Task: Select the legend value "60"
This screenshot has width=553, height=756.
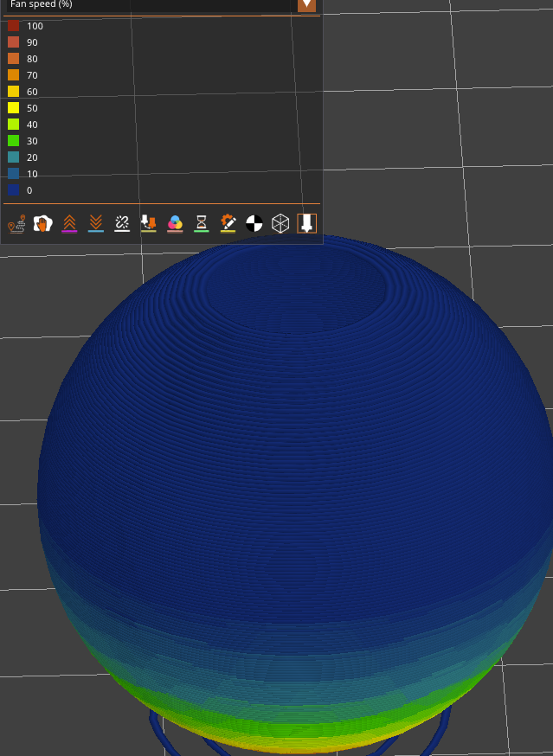Action: (32, 92)
